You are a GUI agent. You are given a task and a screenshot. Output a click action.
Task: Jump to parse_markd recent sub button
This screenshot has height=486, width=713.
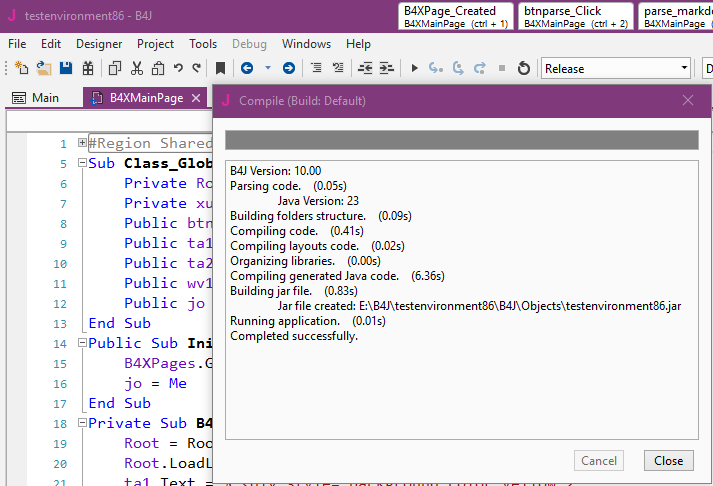pos(676,16)
